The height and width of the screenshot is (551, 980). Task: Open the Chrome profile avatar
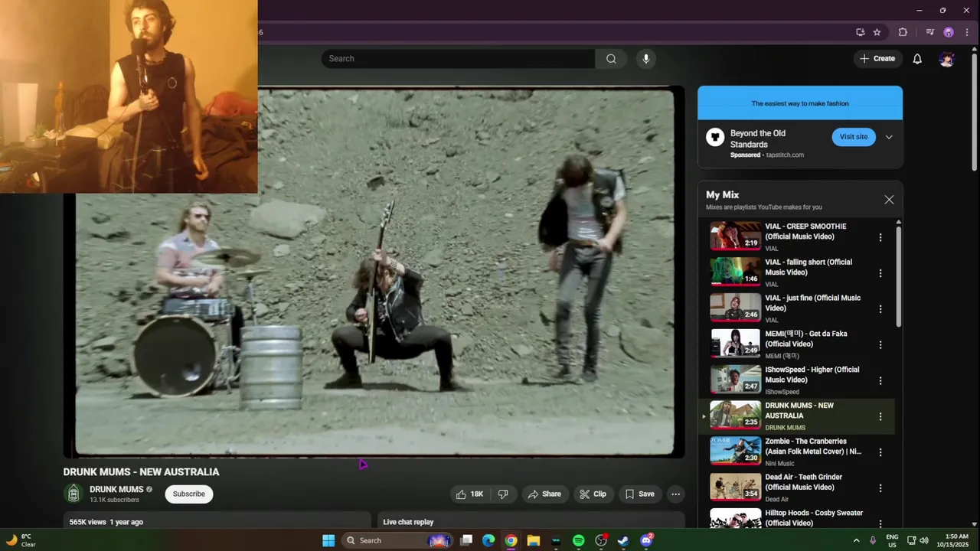(x=949, y=32)
